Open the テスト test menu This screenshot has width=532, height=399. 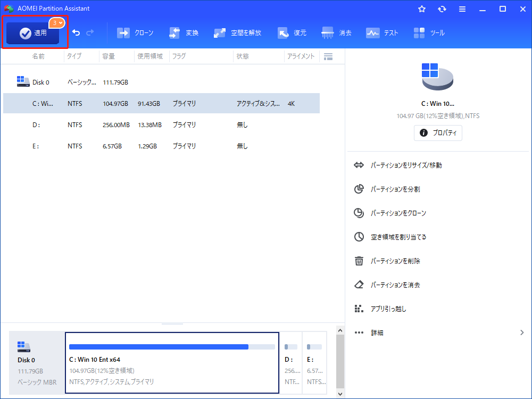(x=381, y=33)
